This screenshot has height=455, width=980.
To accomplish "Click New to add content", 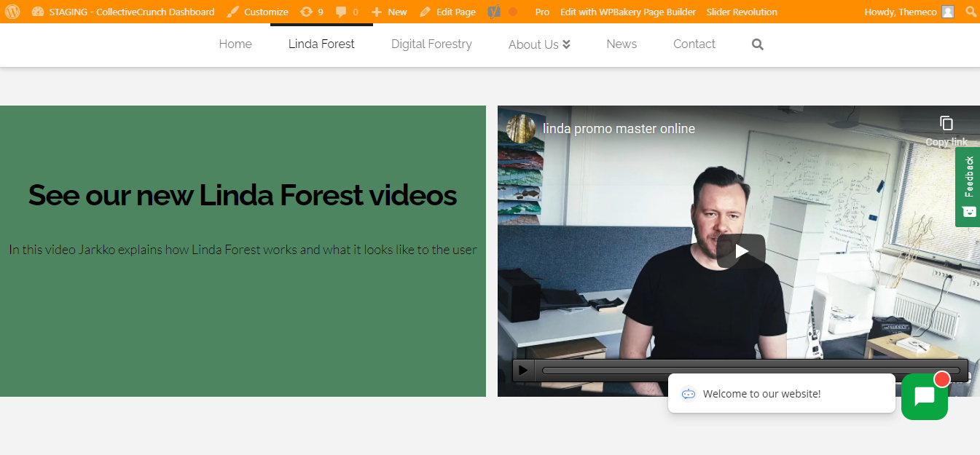I will click(389, 12).
